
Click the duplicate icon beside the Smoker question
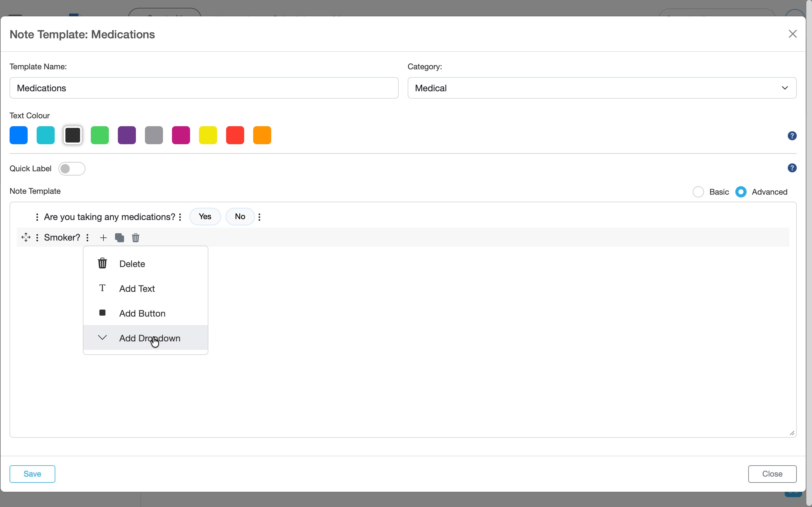(120, 237)
